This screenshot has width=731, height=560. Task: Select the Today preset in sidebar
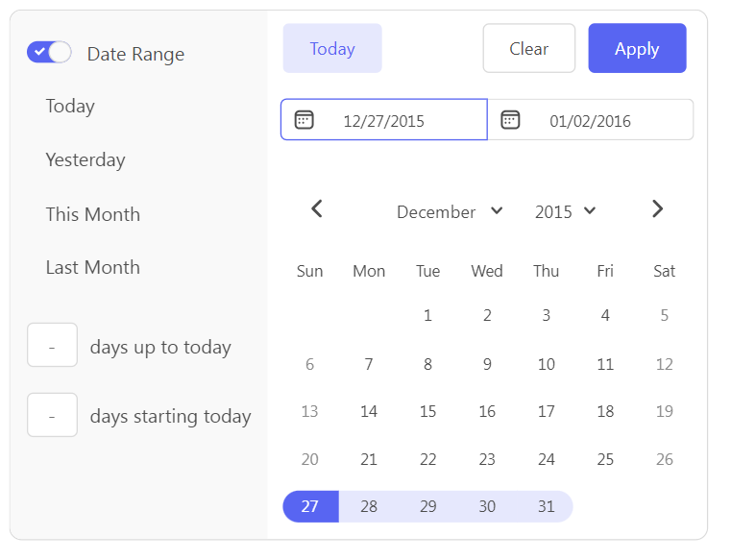point(70,107)
